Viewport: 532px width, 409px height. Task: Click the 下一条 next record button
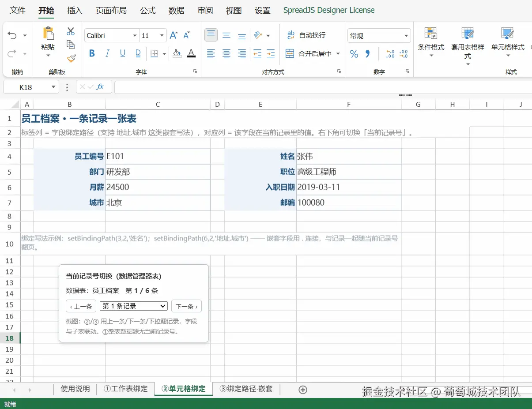[x=186, y=306]
